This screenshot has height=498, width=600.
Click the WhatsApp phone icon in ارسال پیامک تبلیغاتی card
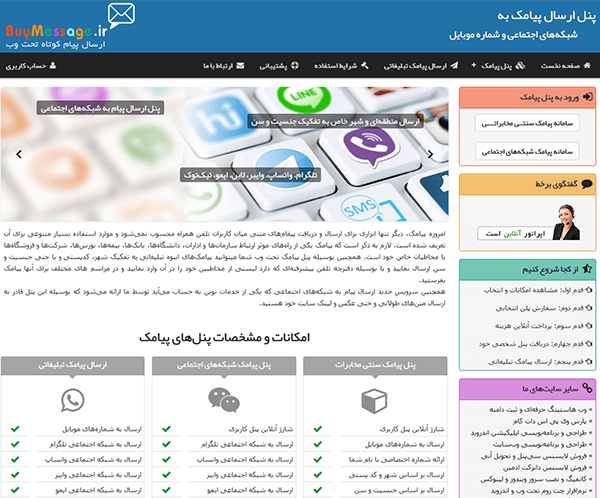tap(73, 400)
